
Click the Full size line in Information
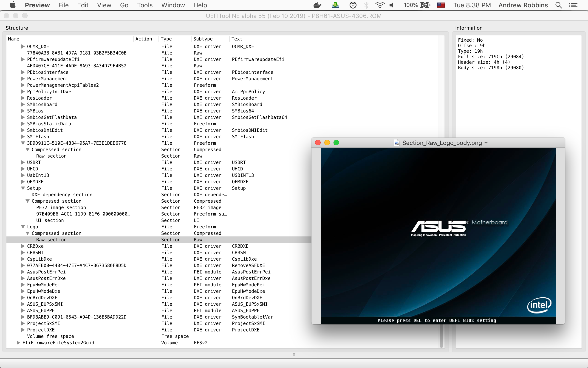pyautogui.click(x=491, y=57)
